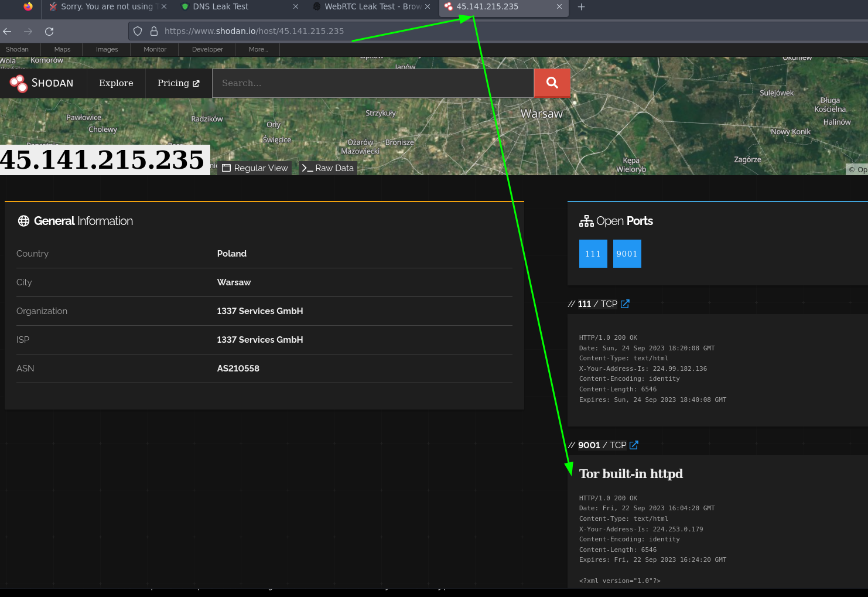Image resolution: width=868 pixels, height=597 pixels.
Task: Click the Organization value 1337 Services GmbH
Action: [260, 311]
